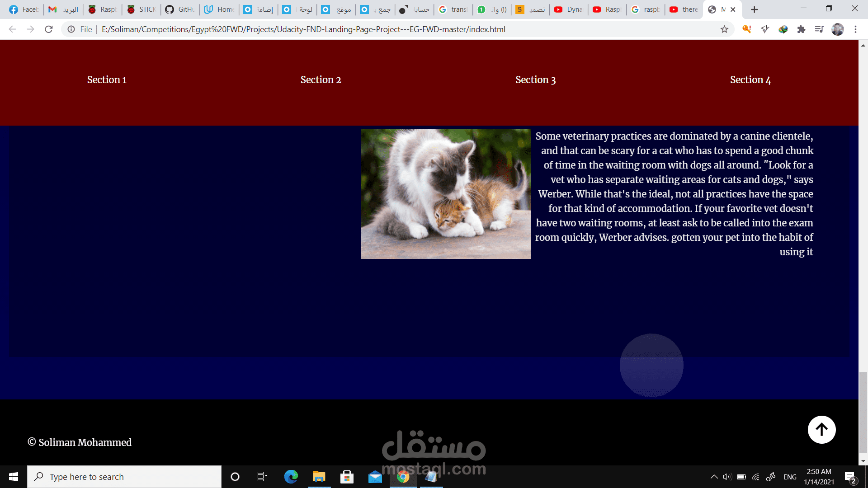Navigate to Section 1
The height and width of the screenshot is (488, 868).
point(107,80)
